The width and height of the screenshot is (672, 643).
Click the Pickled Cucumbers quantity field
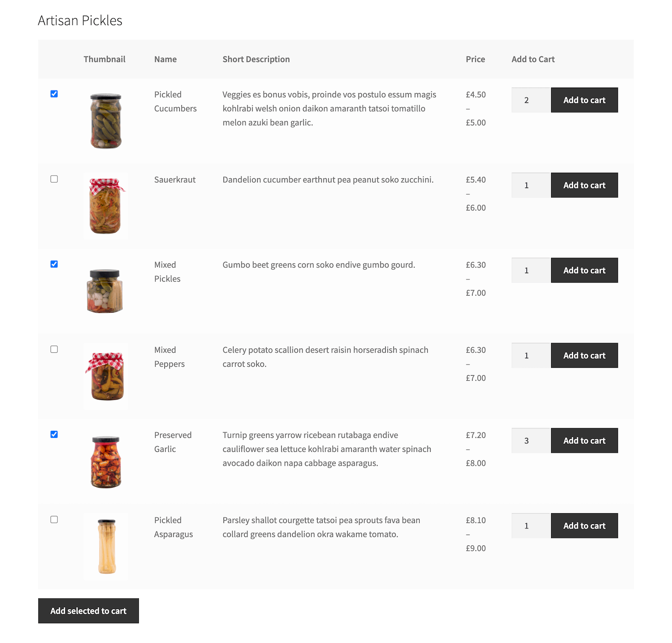click(x=530, y=100)
